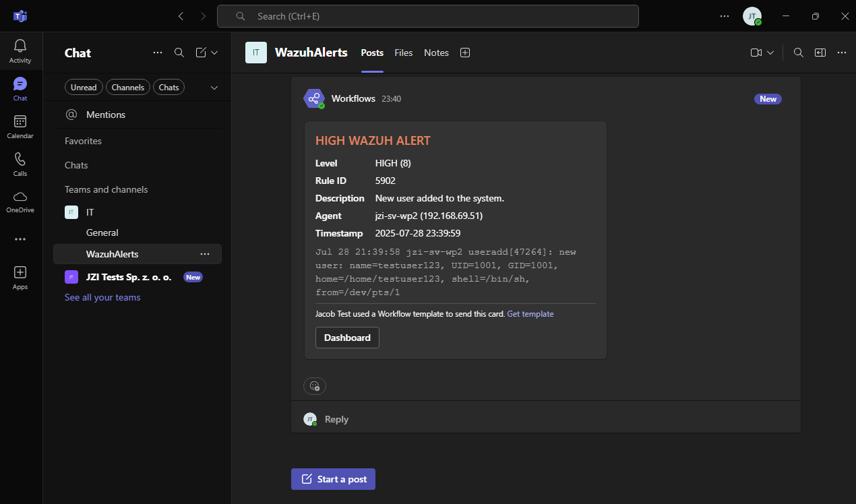This screenshot has height=504, width=856.
Task: Open channel details pane icon
Action: click(820, 53)
